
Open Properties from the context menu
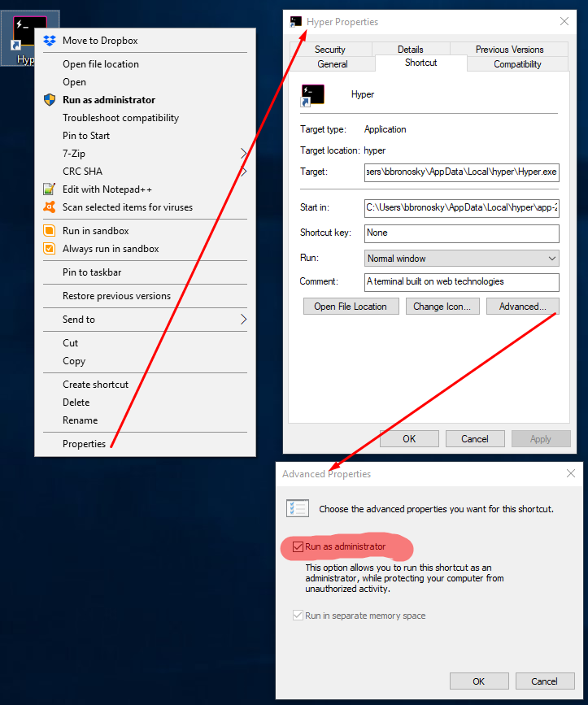(146, 444)
